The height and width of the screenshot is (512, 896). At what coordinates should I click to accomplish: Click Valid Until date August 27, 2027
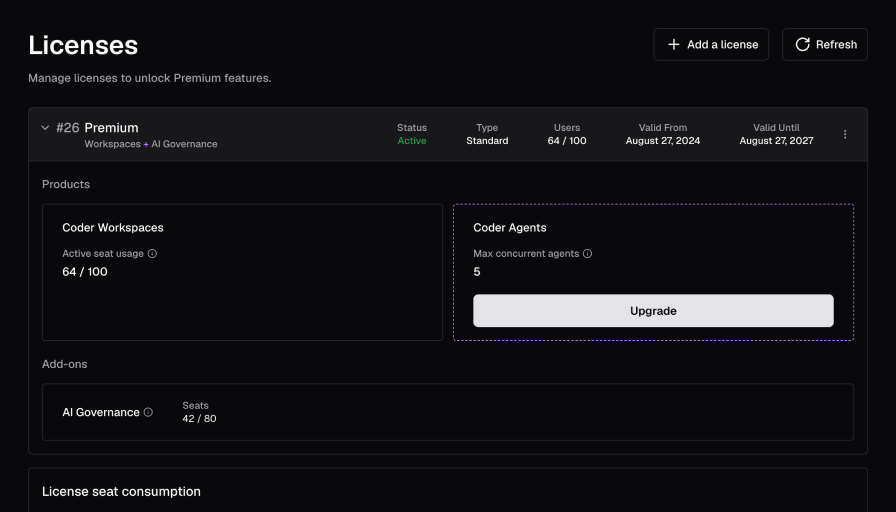click(776, 141)
